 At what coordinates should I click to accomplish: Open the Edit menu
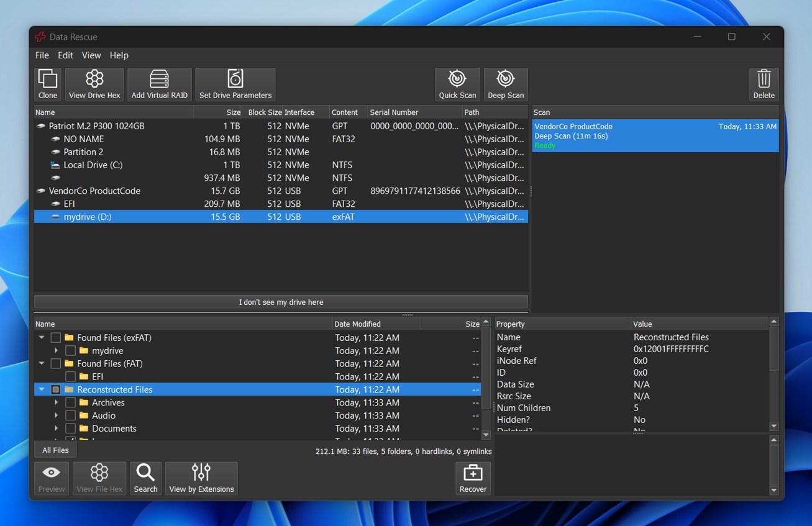point(65,55)
